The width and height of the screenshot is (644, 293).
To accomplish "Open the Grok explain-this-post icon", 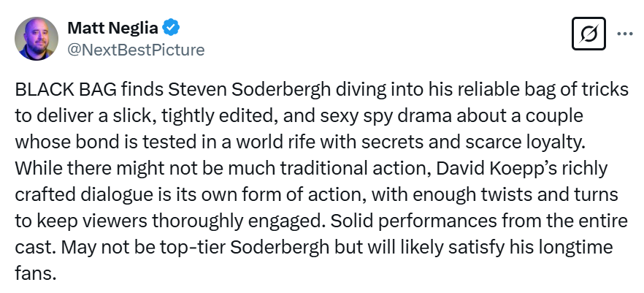I will click(589, 34).
